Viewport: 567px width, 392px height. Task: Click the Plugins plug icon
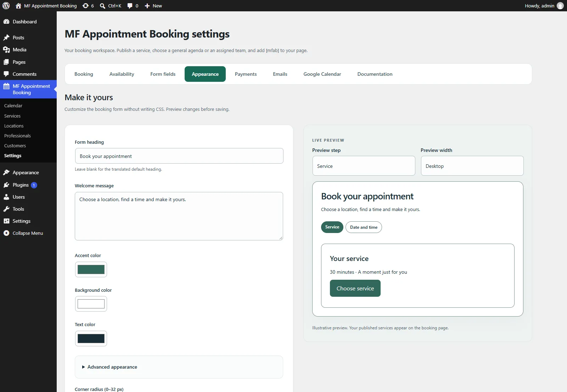tap(6, 185)
